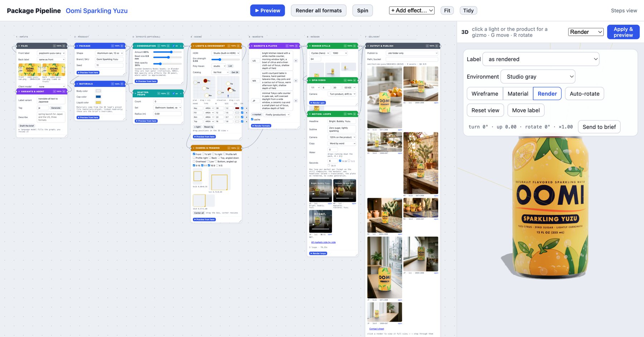Screen dimensions: 644x337
Task: Zoom out Camera & Framing node with minus
Action: [228, 148]
